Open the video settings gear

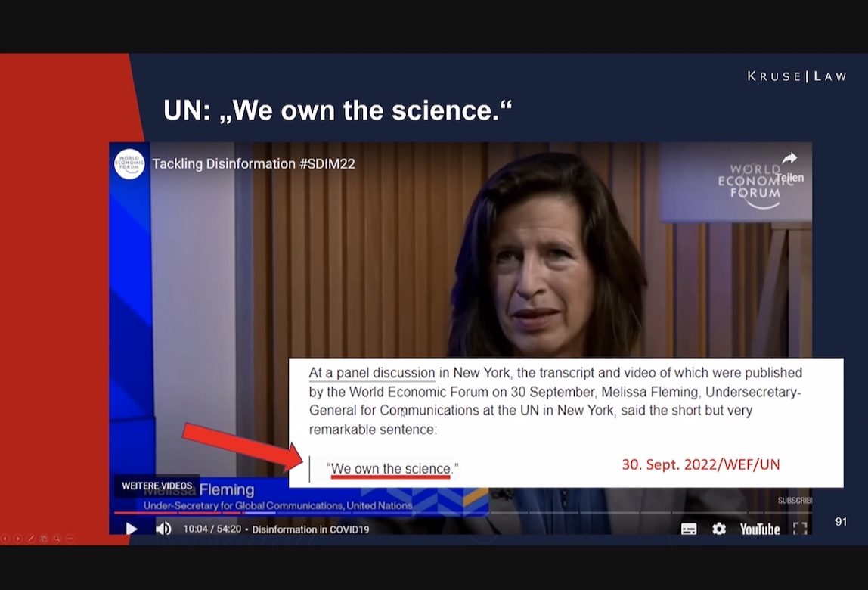point(719,529)
